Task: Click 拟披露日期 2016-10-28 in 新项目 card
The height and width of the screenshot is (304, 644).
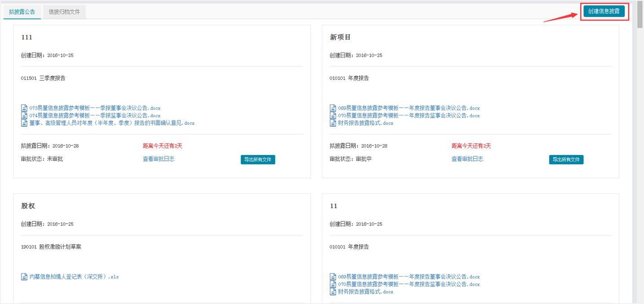Action: pyautogui.click(x=358, y=146)
